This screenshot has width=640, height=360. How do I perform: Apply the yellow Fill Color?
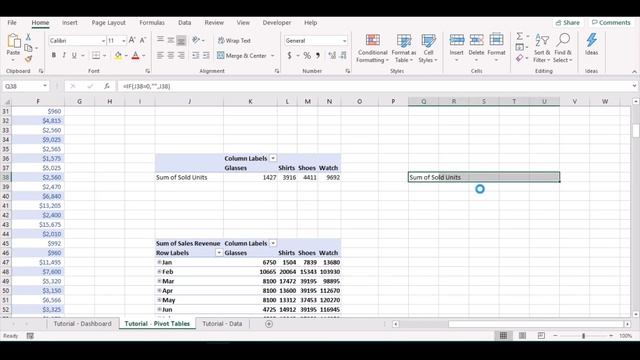coord(118,55)
